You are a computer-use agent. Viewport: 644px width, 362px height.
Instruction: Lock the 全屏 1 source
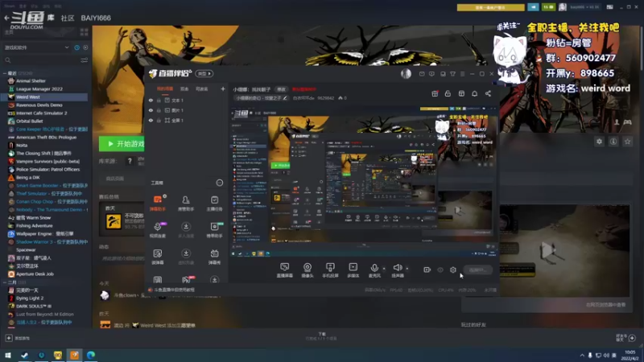click(x=159, y=120)
